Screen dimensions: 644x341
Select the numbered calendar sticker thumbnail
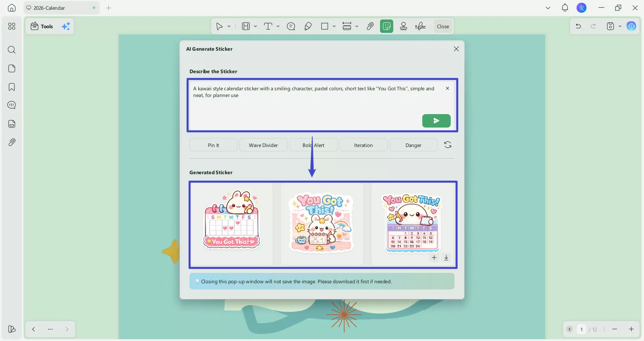tap(413, 224)
